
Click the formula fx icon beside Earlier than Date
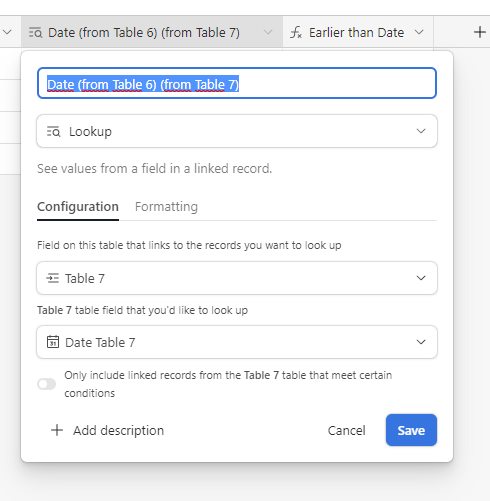click(296, 33)
